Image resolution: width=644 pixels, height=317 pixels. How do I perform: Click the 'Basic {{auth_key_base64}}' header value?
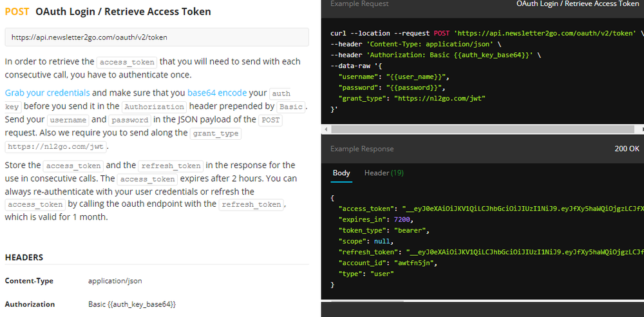pos(132,304)
